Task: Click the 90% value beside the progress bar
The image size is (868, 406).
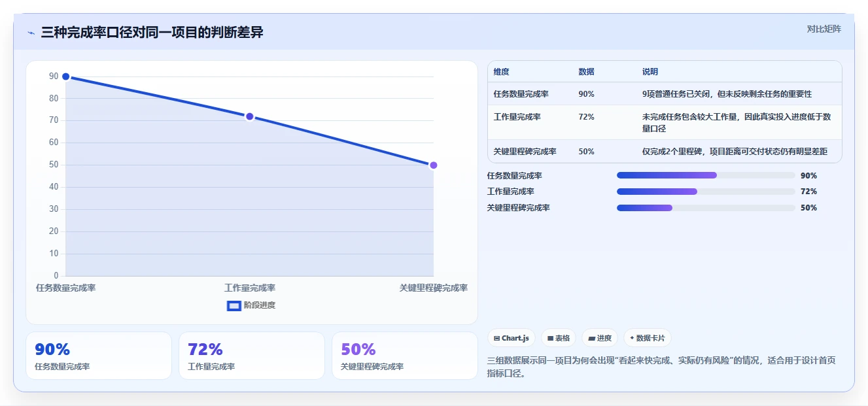Action: click(808, 176)
